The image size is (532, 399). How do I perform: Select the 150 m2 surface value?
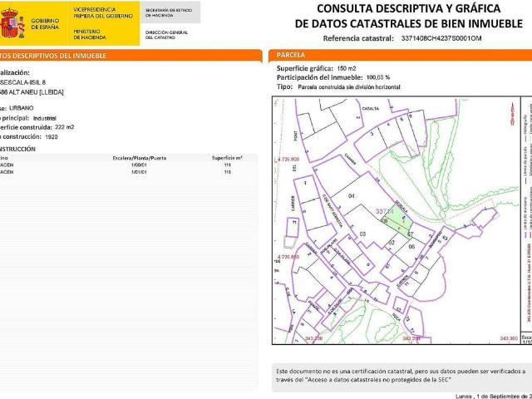pyautogui.click(x=347, y=68)
